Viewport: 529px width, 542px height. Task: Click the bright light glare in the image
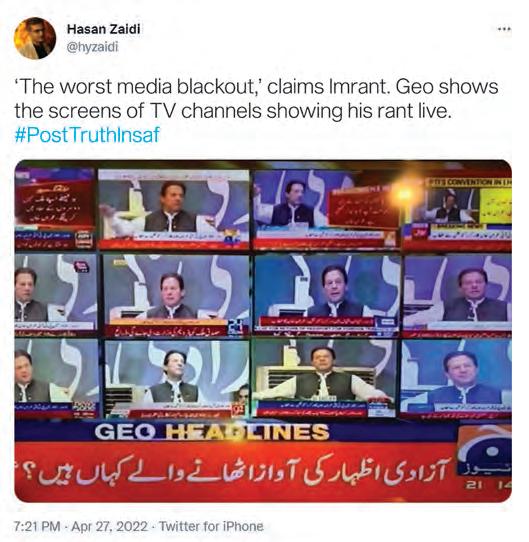click(405, 194)
